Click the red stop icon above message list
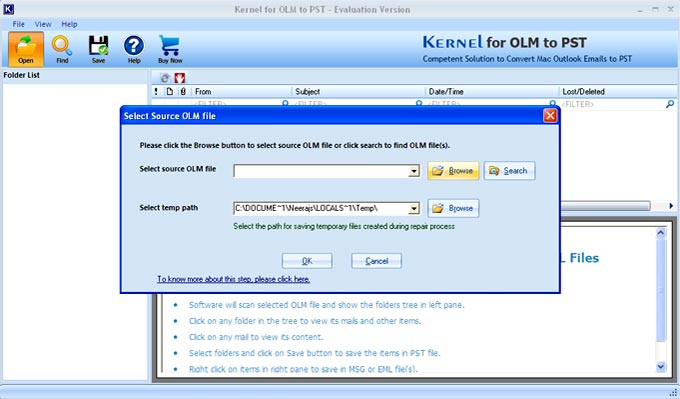The image size is (680, 399). coord(180,78)
